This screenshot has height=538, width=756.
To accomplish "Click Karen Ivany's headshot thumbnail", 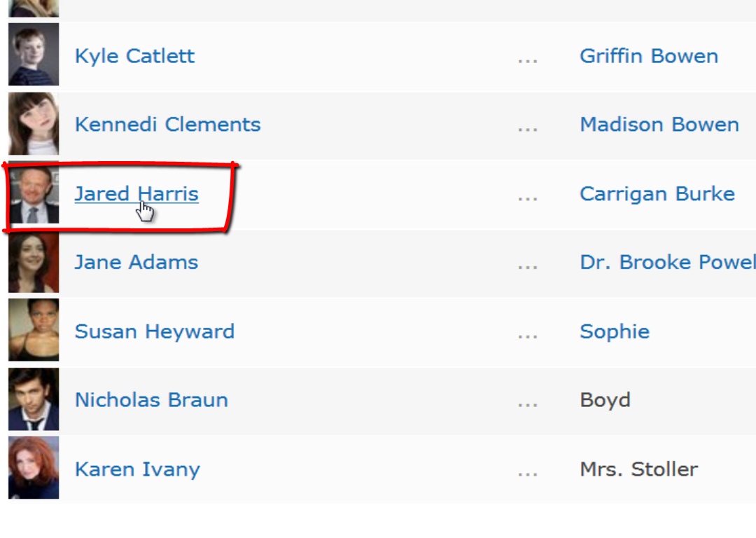I will click(34, 467).
